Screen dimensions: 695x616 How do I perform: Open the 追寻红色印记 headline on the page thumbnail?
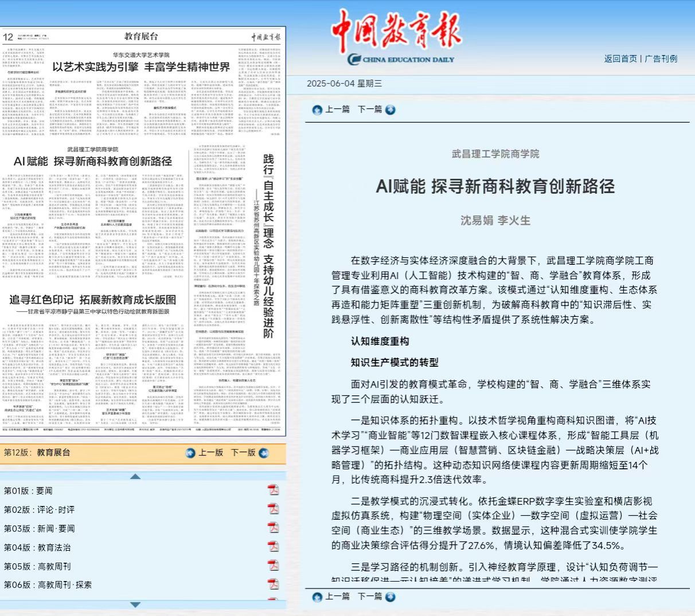point(93,300)
